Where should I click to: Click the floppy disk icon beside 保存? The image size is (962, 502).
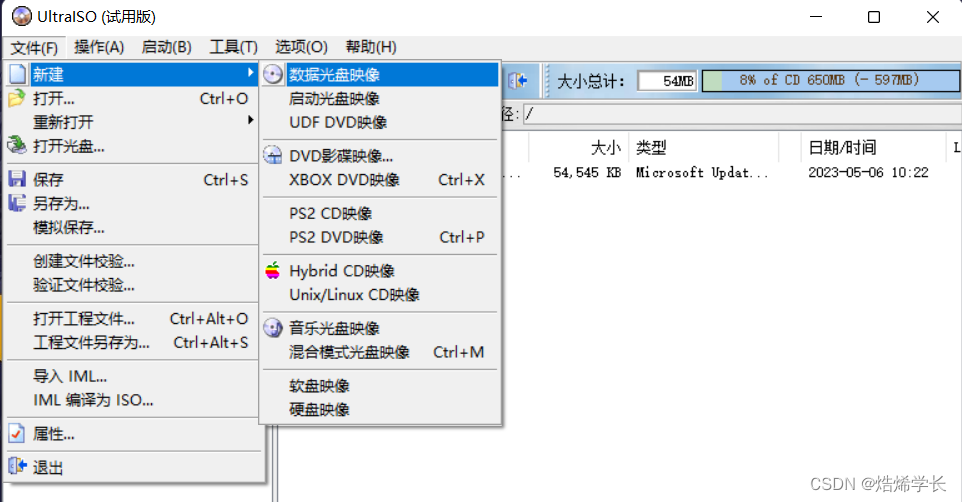[17, 179]
